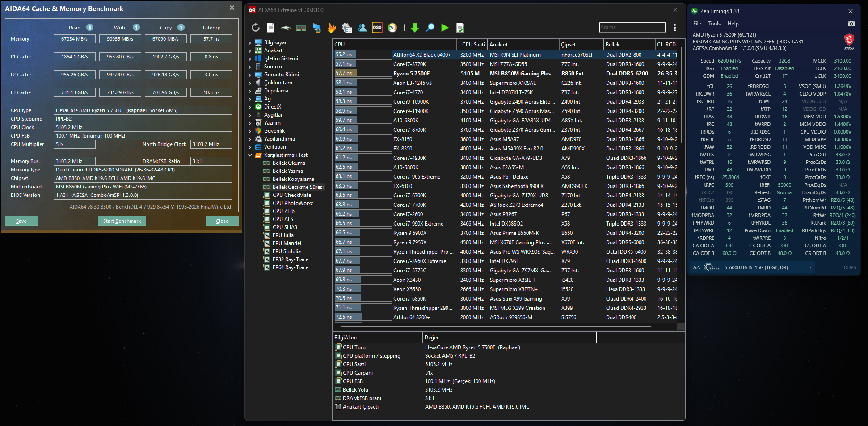Sort results by the Çipset column header
Screen dimensions: 868x426
click(581, 45)
